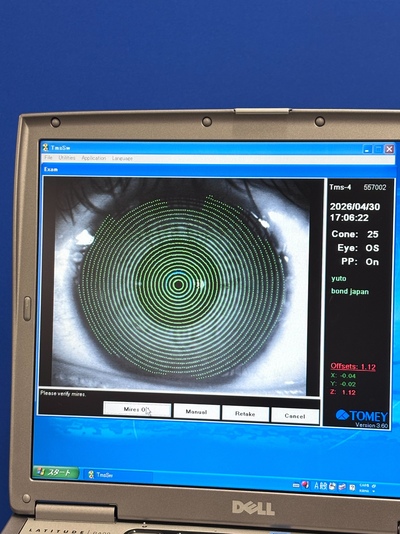
Task: Click the X: -0.04 offset value
Action: [343, 376]
